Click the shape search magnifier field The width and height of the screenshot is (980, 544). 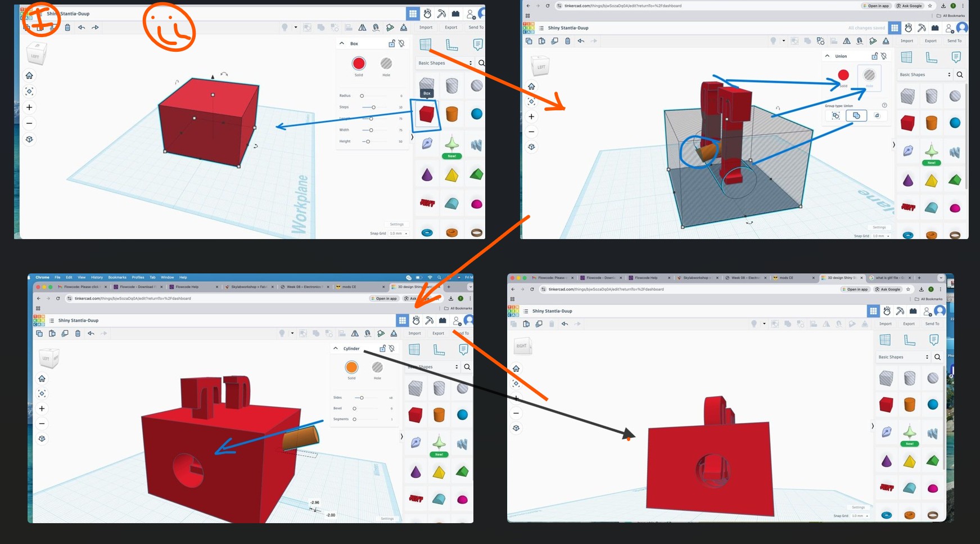click(481, 62)
